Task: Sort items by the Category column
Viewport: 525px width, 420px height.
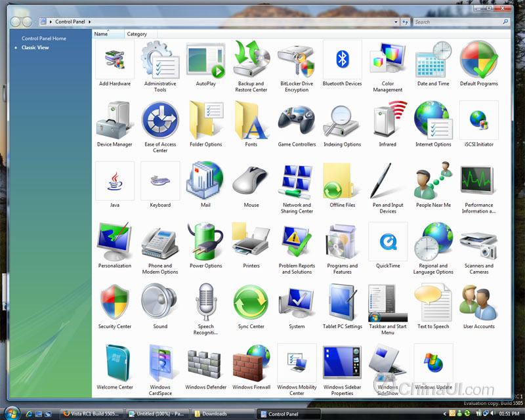Action: pyautogui.click(x=140, y=34)
